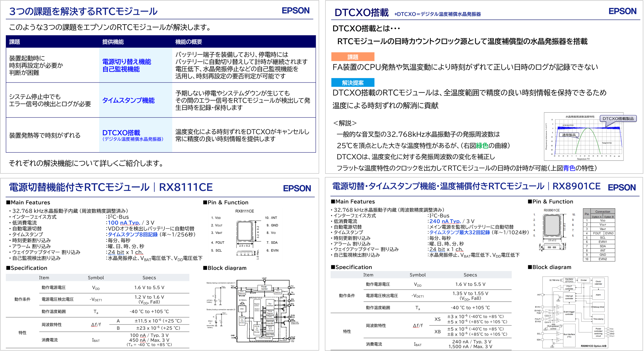
Task: Click ±23 x 10⁻⁶ (+25 °C) spec value
Action: point(158,328)
